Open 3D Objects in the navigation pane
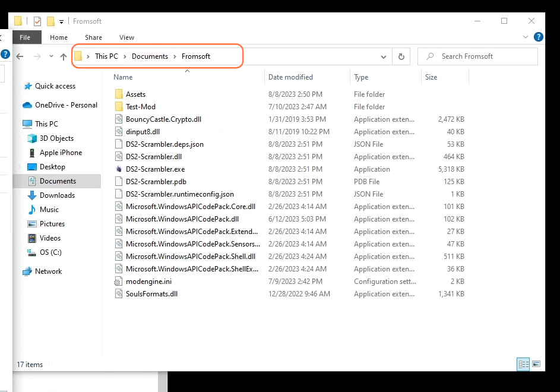This screenshot has height=392, width=560. click(56, 138)
